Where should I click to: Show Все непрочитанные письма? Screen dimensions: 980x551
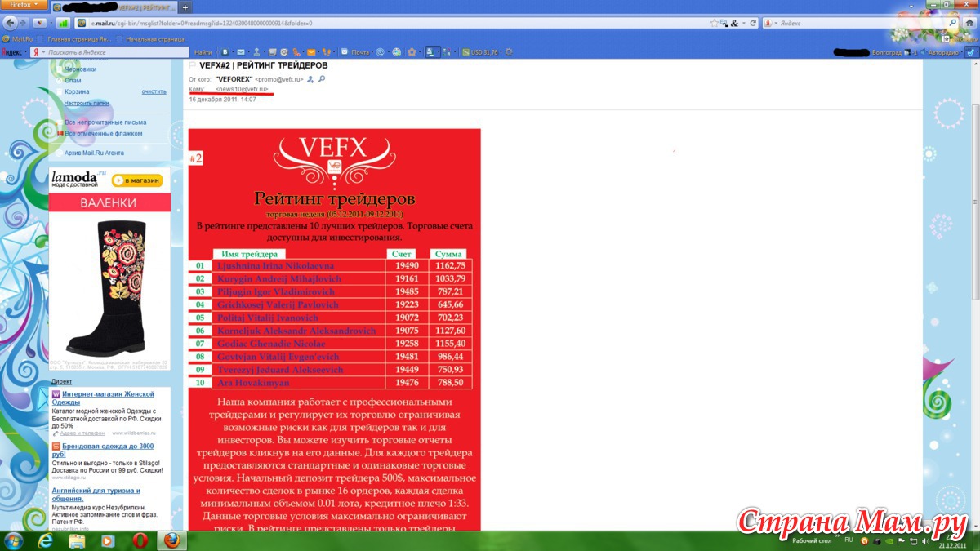[x=105, y=122]
